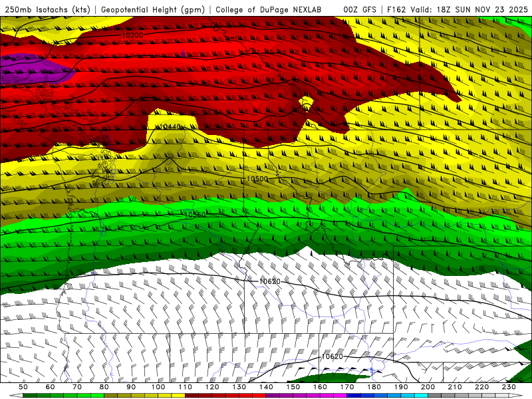Screen dimensions: 532x399
Task: Click the 170 value on the color scale
Action: pos(347,387)
